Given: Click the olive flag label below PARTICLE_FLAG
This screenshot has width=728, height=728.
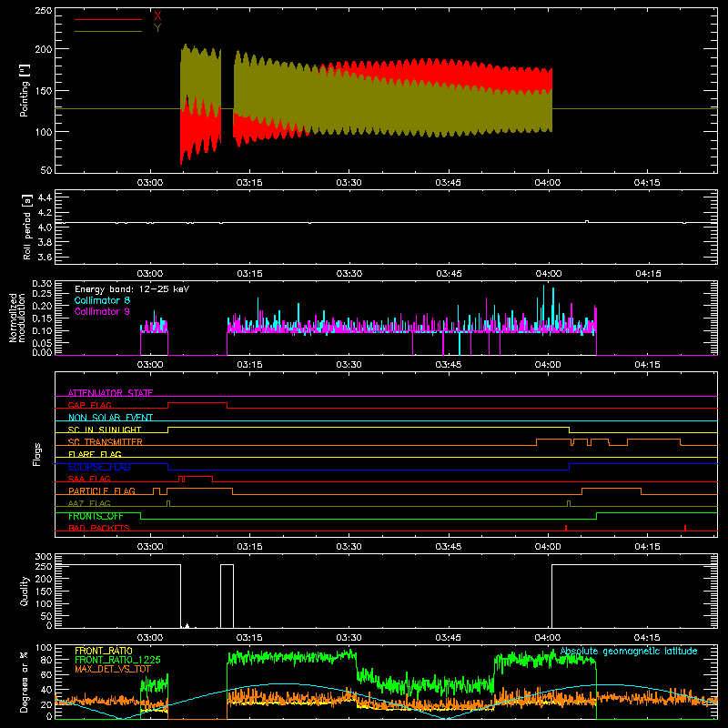Looking at the screenshot, I should (x=89, y=503).
